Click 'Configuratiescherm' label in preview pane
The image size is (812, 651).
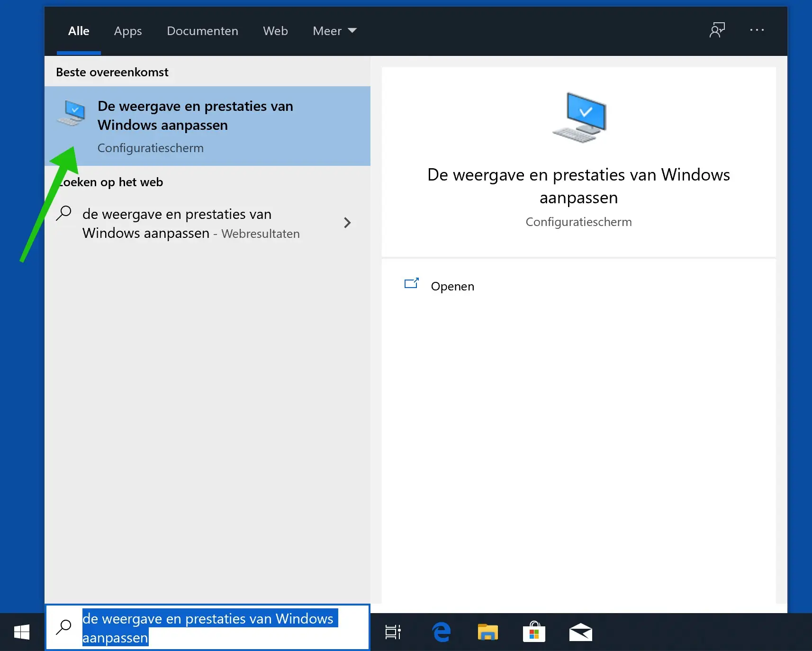578,222
